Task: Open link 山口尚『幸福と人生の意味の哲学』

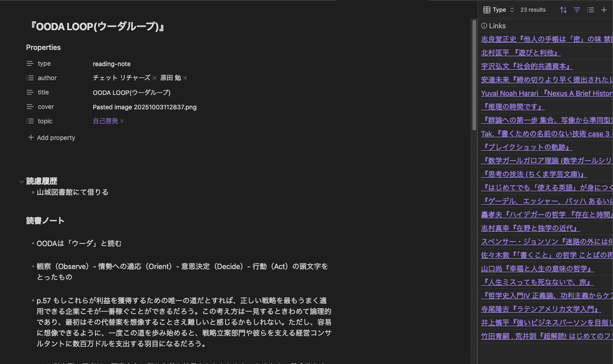Action: [x=538, y=269]
